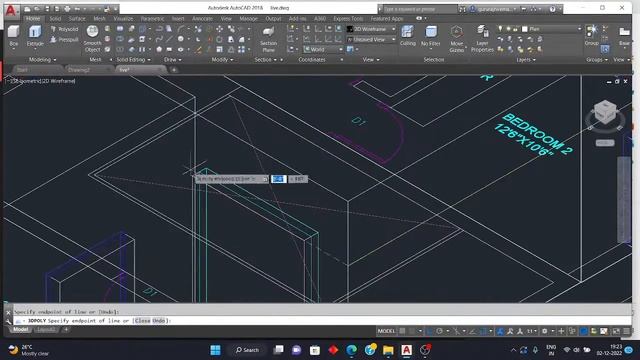Open File Explorer from taskbar
The image size is (640, 360).
tap(388, 350)
